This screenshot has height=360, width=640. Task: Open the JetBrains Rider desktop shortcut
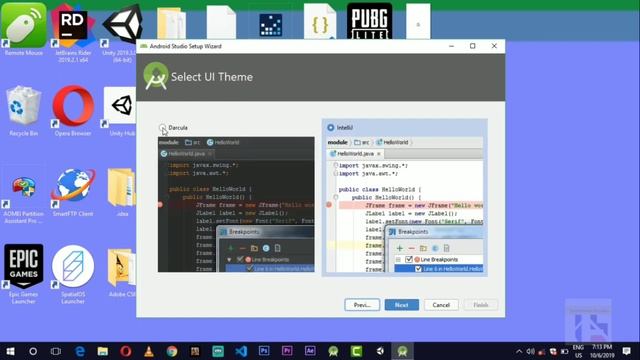[x=73, y=33]
